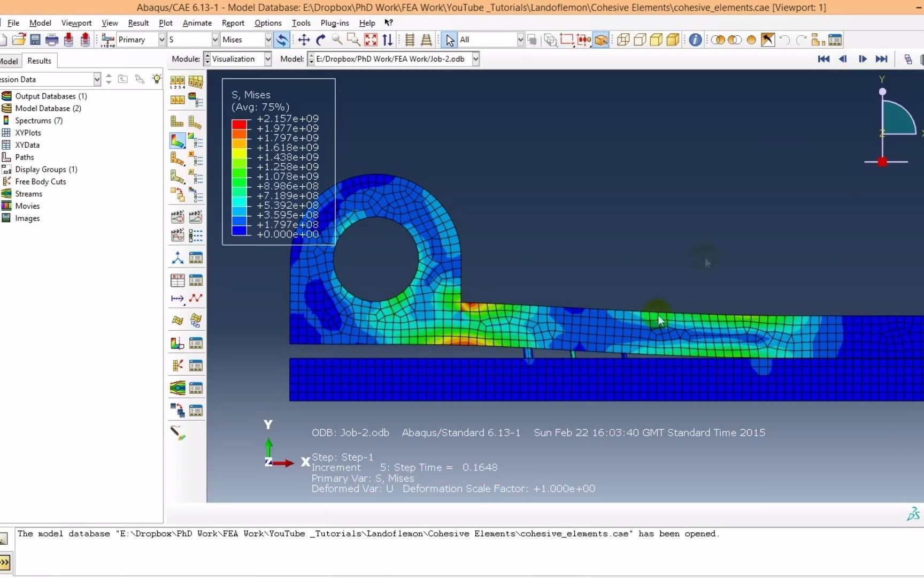Switch to the Results tab
The height and width of the screenshot is (578, 924).
39,60
